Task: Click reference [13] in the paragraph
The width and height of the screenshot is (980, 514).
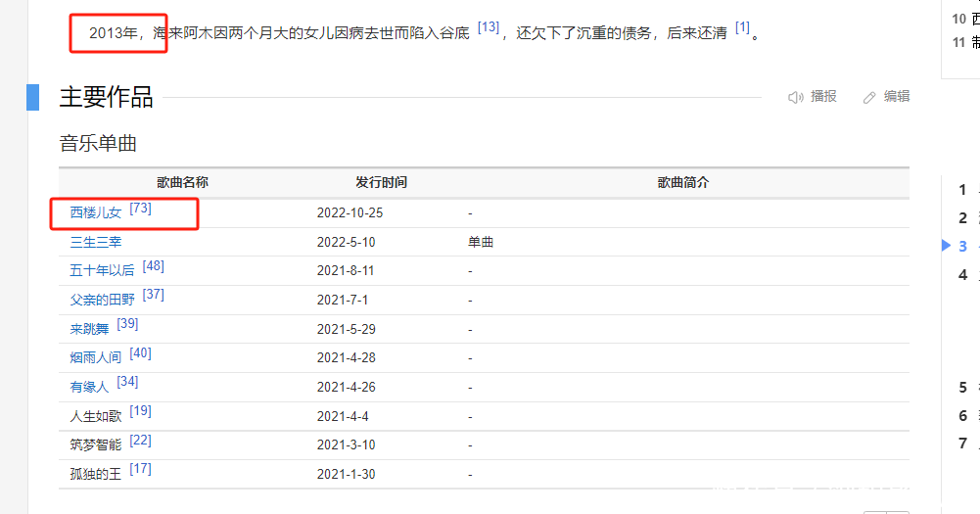Action: 489,27
